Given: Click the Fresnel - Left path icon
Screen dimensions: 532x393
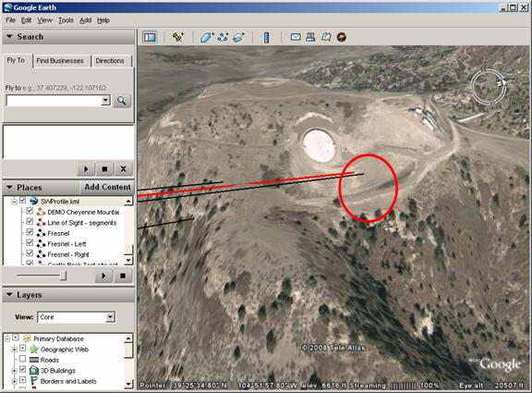Looking at the screenshot, I should [x=41, y=243].
